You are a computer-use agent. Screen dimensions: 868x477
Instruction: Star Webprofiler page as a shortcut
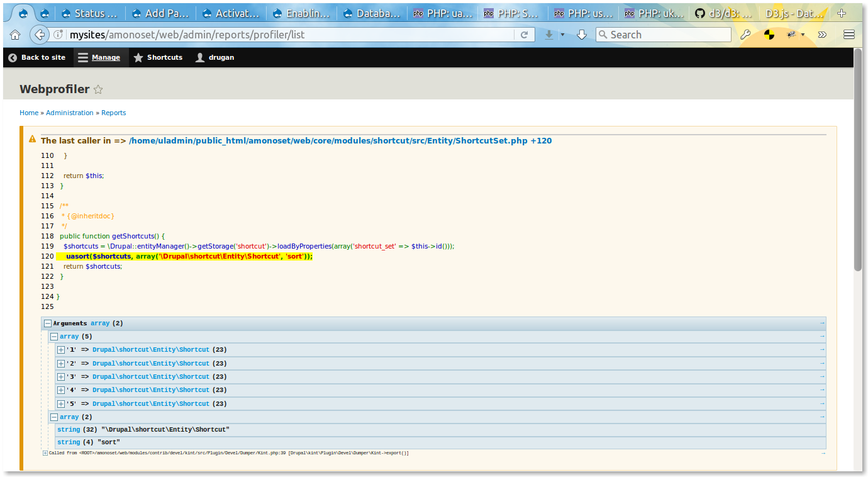click(x=98, y=89)
